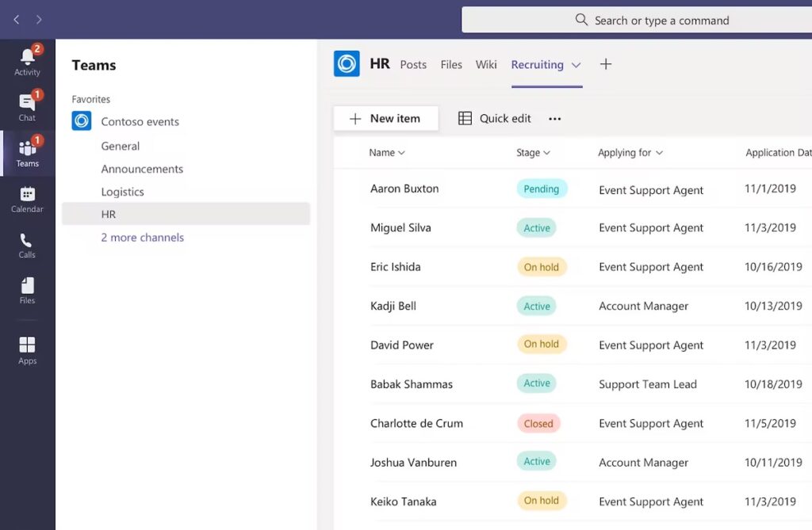Click the New item button
812x530 pixels.
[x=385, y=117]
